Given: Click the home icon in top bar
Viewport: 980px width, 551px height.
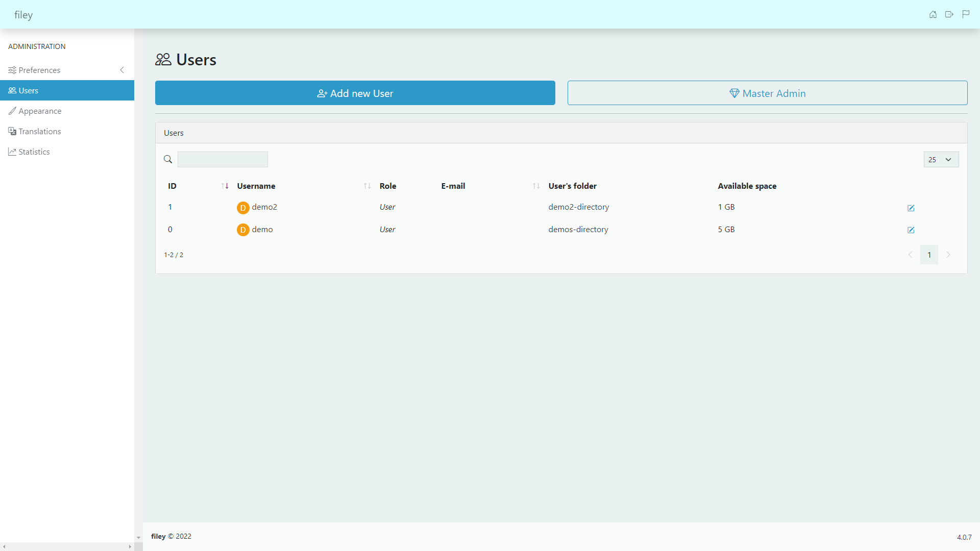Looking at the screenshot, I should click(x=933, y=14).
